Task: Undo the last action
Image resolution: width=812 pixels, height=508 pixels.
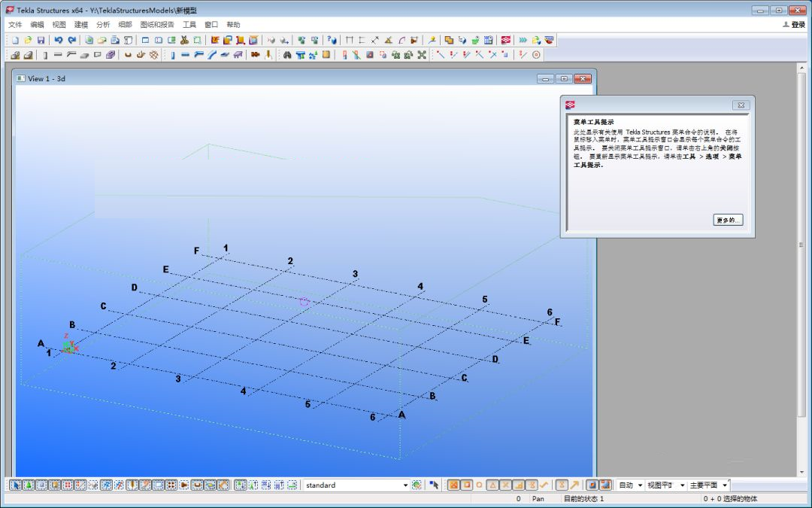Action: pos(59,40)
